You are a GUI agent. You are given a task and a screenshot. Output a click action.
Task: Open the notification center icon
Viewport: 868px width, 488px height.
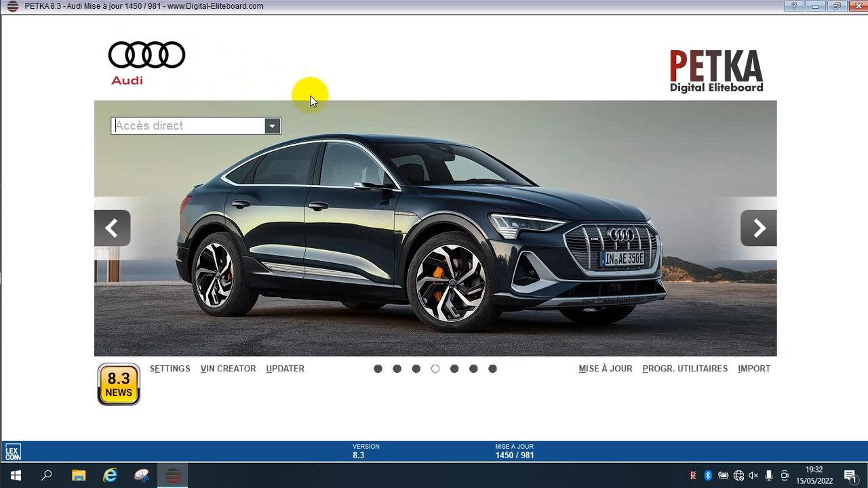click(x=850, y=476)
